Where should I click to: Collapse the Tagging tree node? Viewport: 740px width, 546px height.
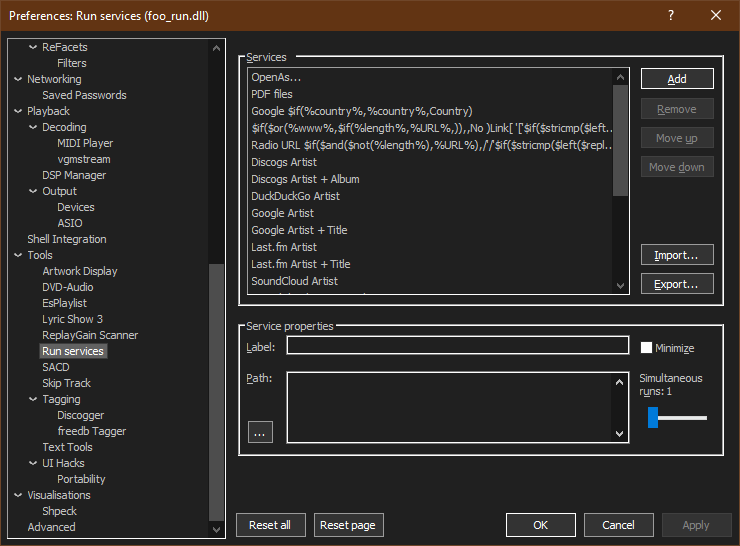point(33,399)
